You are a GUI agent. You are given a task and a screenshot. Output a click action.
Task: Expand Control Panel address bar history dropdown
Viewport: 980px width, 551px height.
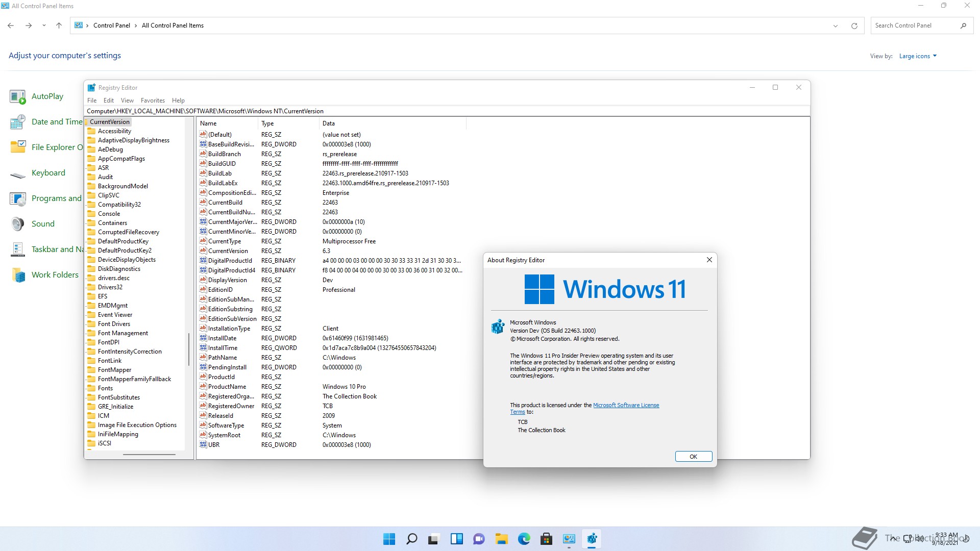click(836, 26)
